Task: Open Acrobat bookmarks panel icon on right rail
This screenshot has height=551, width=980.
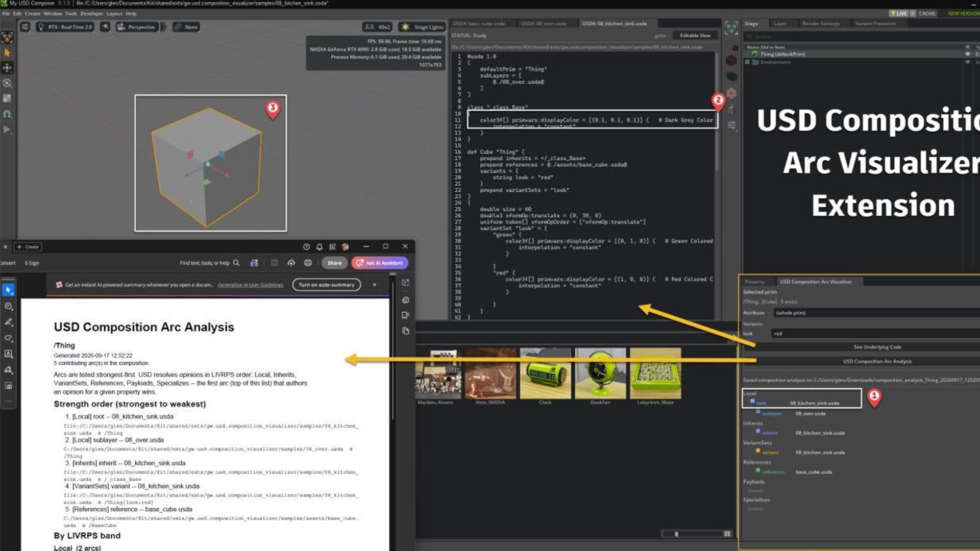Action: coord(405,315)
